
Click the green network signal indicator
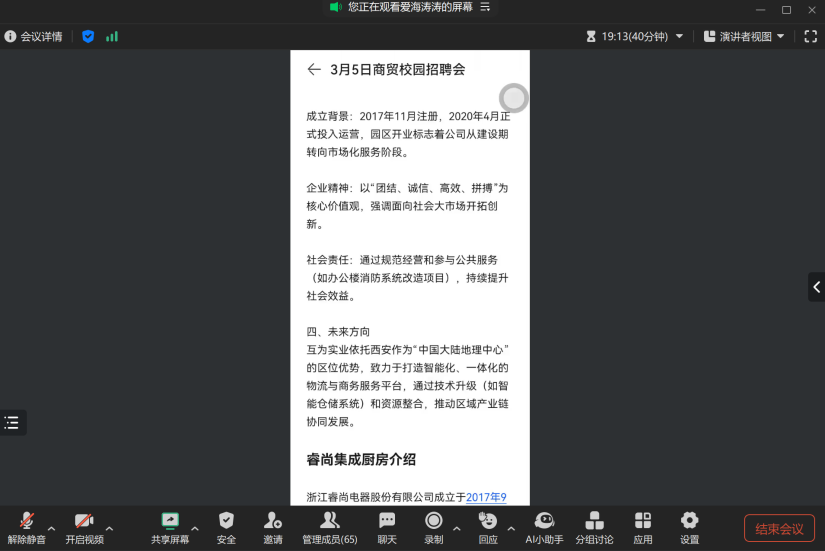(112, 36)
